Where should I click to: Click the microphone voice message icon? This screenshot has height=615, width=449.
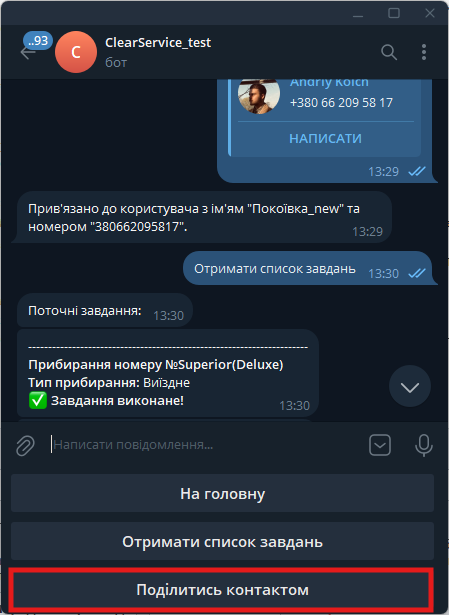pos(424,445)
